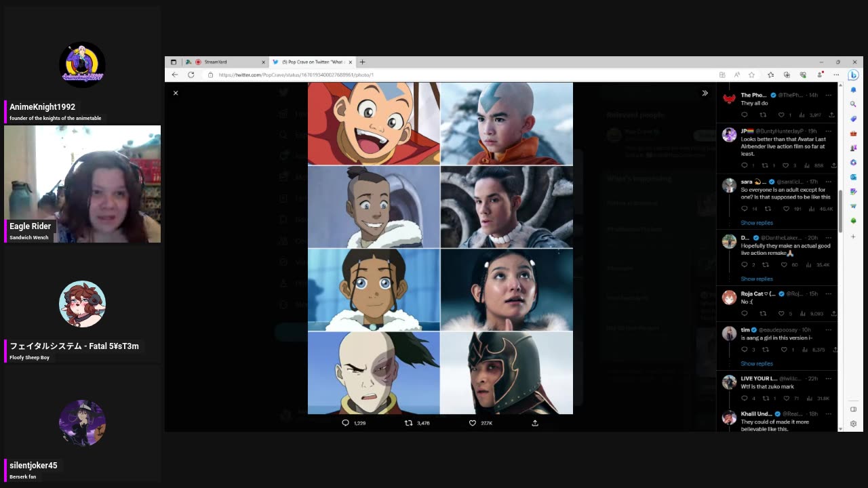
Task: Like sara's reply with 191 likes
Action: tap(787, 209)
